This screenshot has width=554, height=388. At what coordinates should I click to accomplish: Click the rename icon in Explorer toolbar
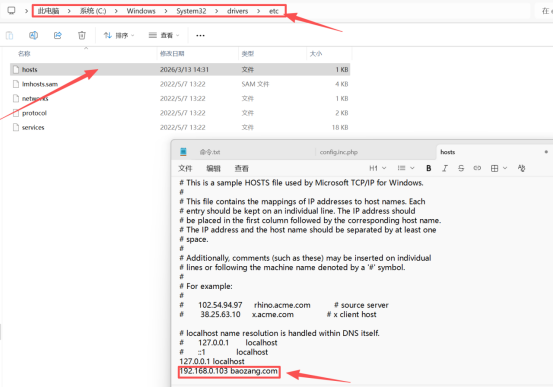[x=33, y=35]
